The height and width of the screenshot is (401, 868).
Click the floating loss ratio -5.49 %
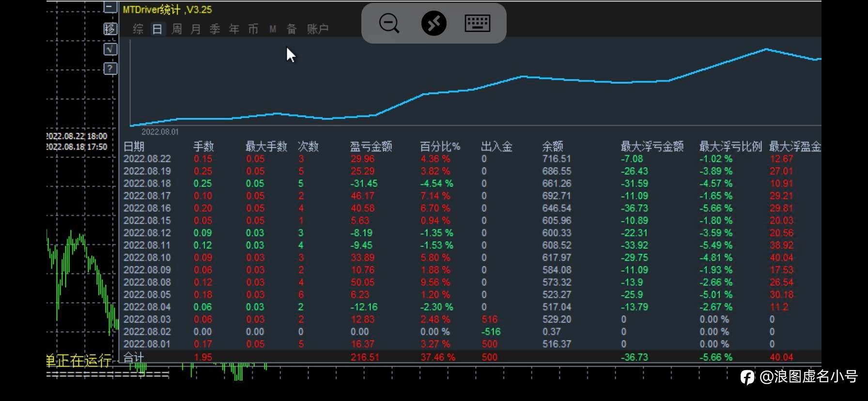716,246
